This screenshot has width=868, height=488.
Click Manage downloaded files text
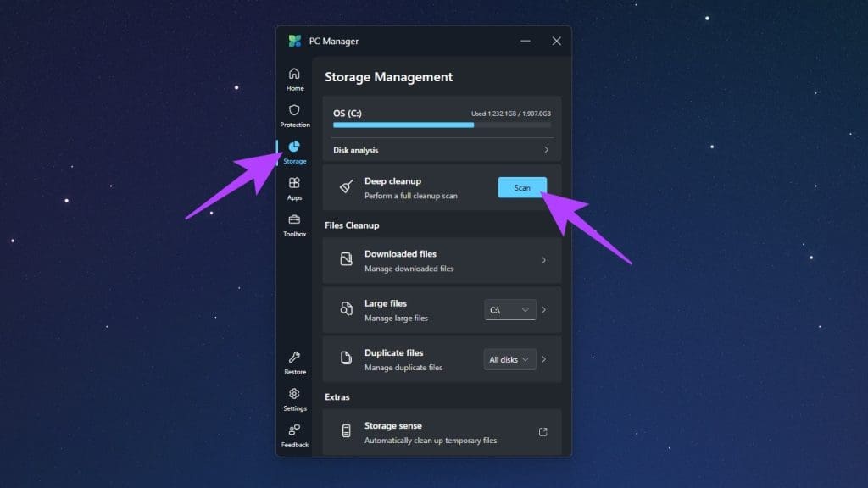pyautogui.click(x=409, y=269)
